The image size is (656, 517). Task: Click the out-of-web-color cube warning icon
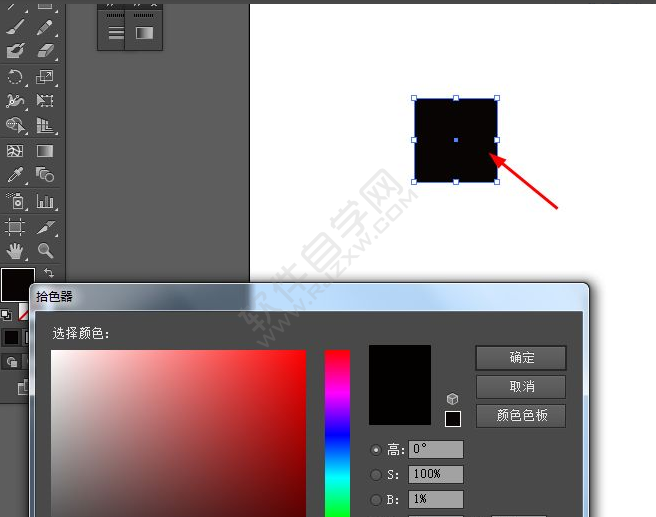coord(452,399)
